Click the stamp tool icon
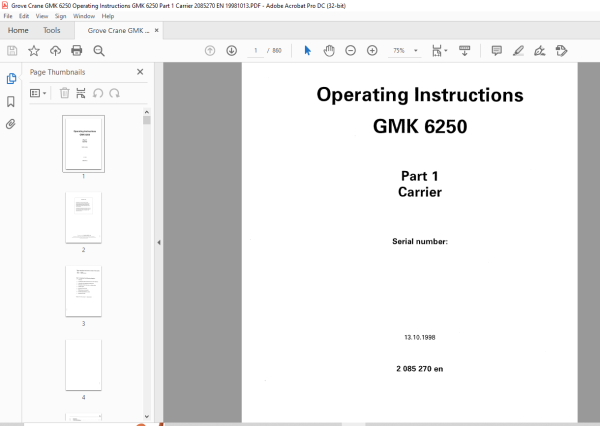600x426 pixels. (561, 51)
